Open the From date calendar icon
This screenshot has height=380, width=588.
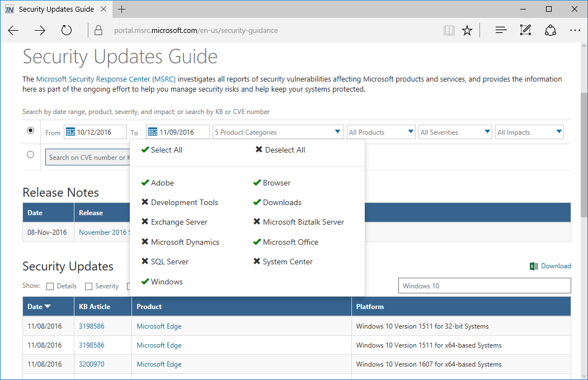coord(70,132)
